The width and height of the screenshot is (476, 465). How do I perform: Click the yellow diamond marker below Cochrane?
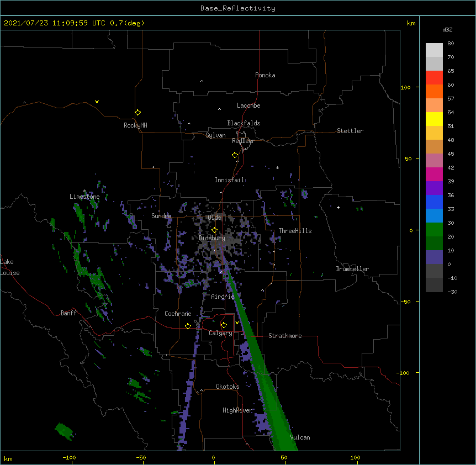pos(188,326)
